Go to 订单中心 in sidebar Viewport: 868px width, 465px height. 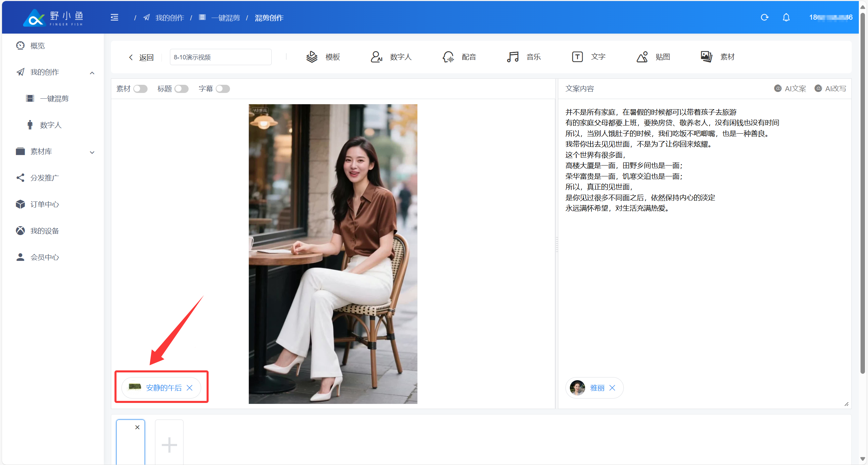coord(44,205)
